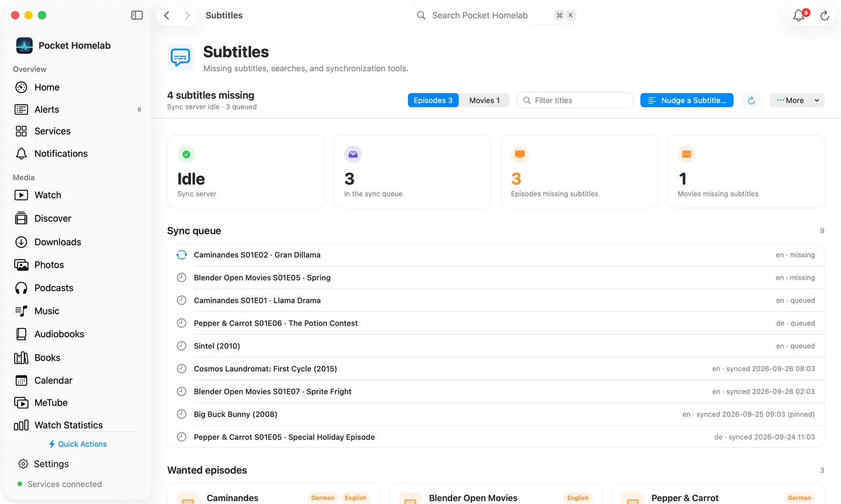Focus the Filter titles field

tap(575, 100)
